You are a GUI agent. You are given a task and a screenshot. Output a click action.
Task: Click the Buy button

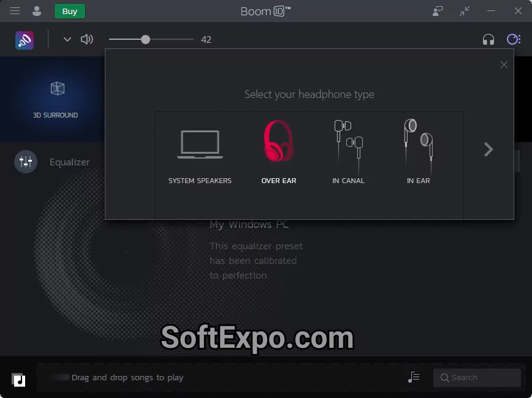coord(69,10)
